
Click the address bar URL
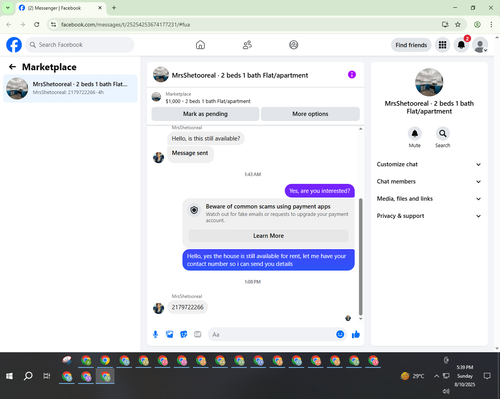[126, 25]
